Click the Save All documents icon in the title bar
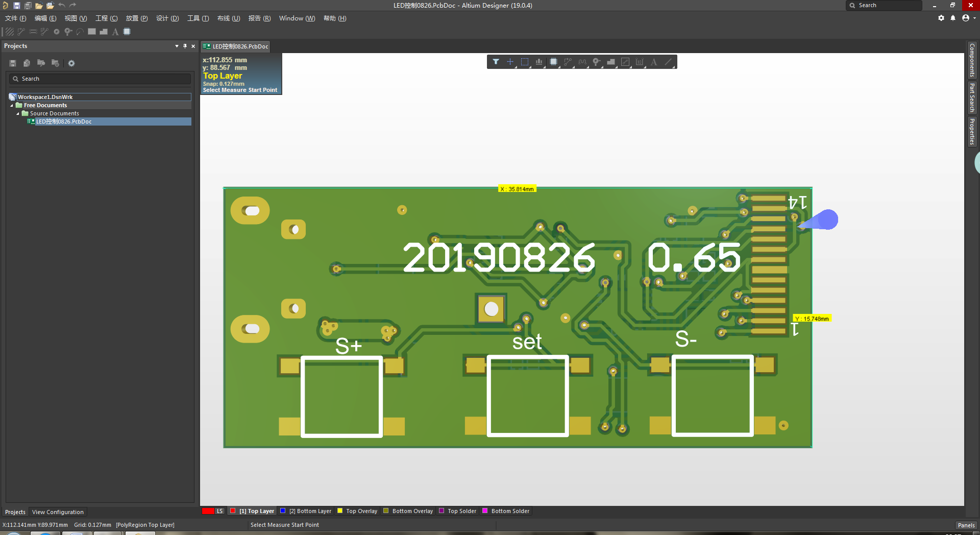 coord(28,5)
